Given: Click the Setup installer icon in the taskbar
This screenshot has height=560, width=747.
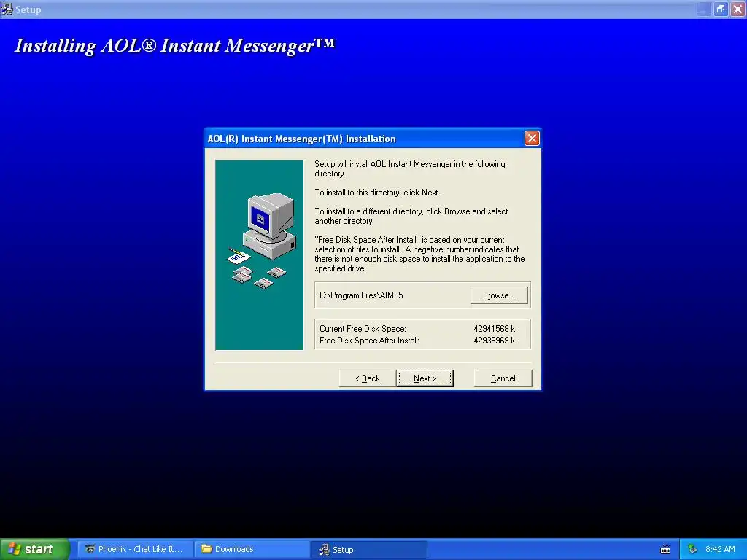Looking at the screenshot, I should tap(324, 549).
